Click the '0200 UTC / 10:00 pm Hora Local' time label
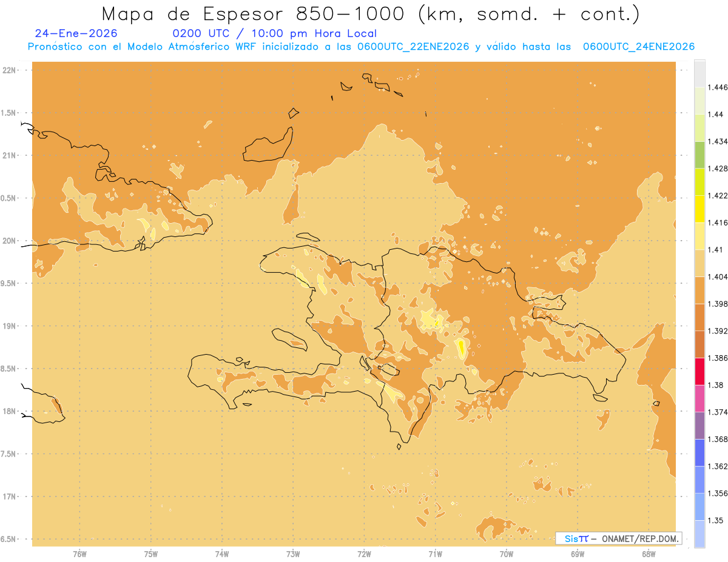The height and width of the screenshot is (562, 728). [x=275, y=34]
